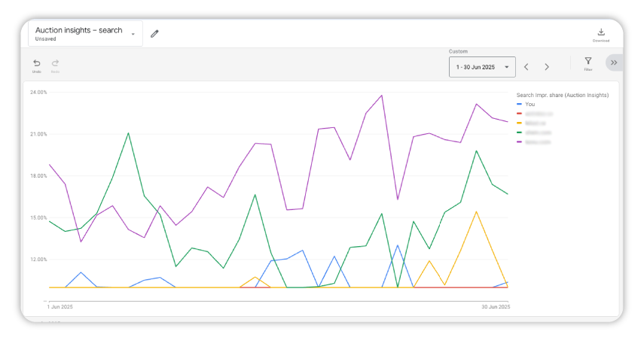Image resolution: width=644 pixels, height=341 pixels.
Task: Click the yellow line peak near 15.00%
Action: point(476,212)
